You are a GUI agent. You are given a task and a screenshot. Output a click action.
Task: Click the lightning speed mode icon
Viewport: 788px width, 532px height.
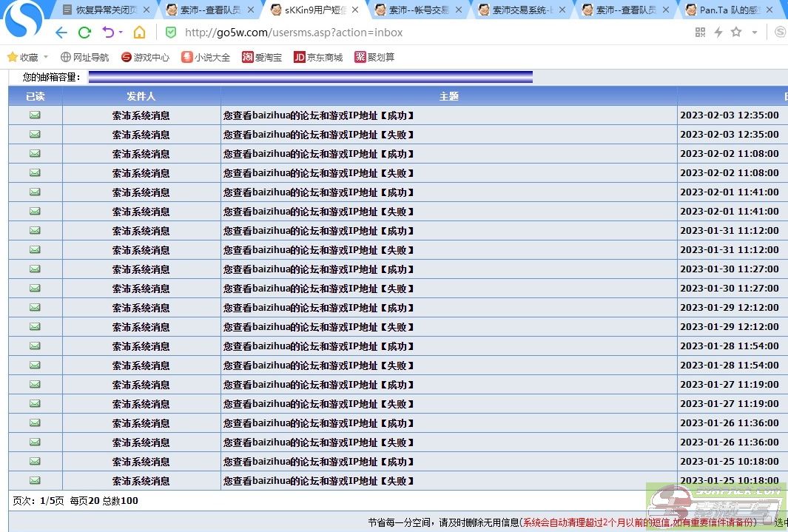(x=718, y=33)
